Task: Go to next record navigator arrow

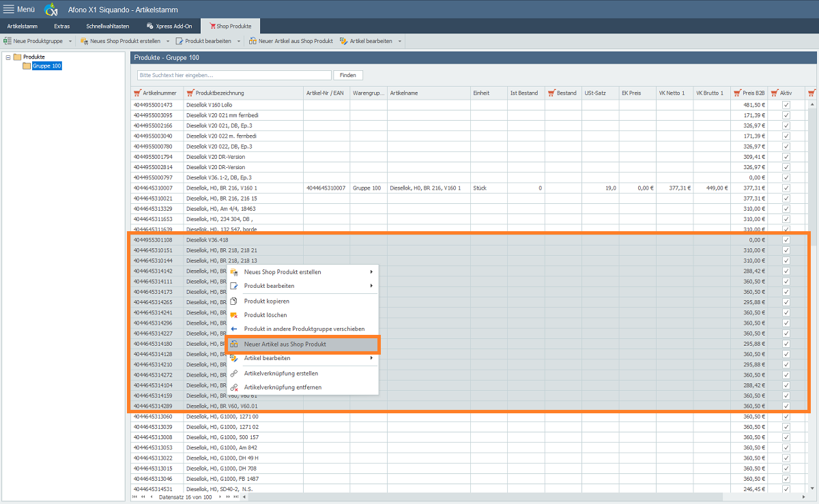Action: pyautogui.click(x=219, y=498)
